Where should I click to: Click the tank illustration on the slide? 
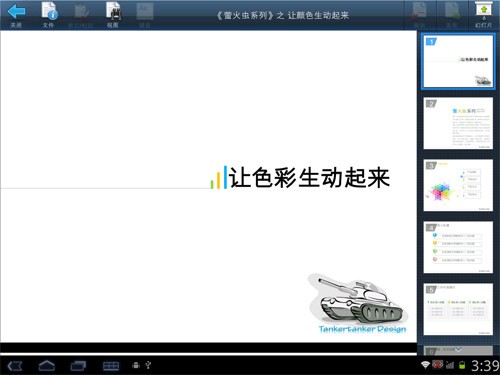358,299
